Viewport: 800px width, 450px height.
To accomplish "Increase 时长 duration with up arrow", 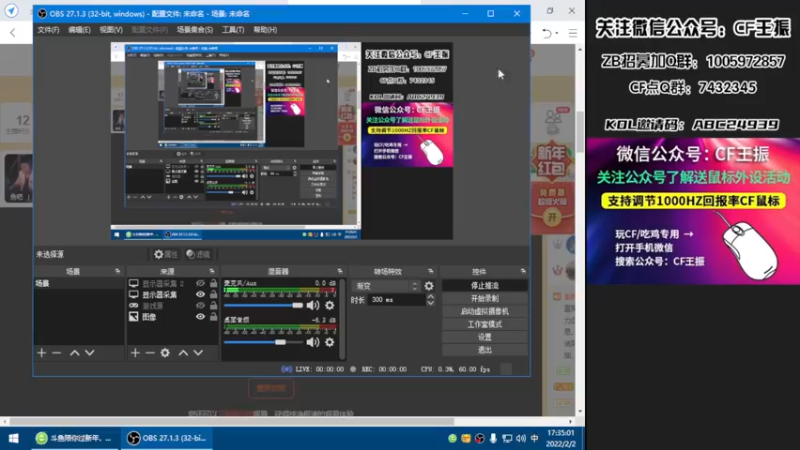I will click(431, 296).
